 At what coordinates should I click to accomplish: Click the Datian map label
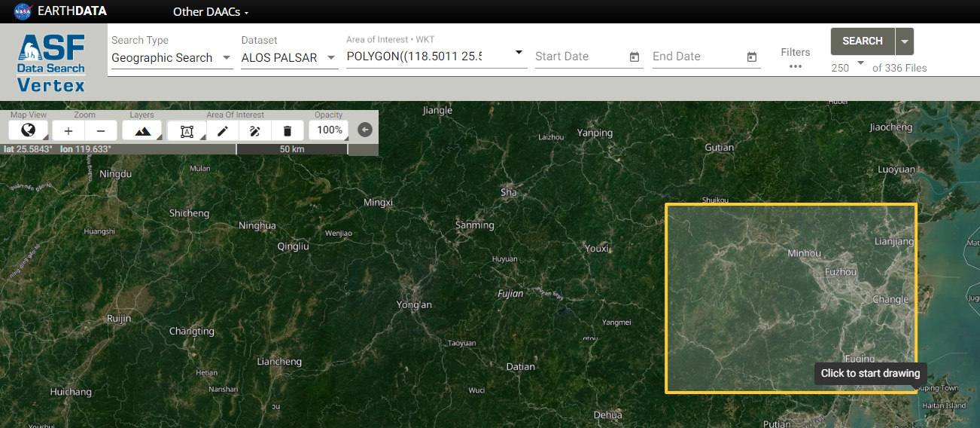tap(521, 367)
